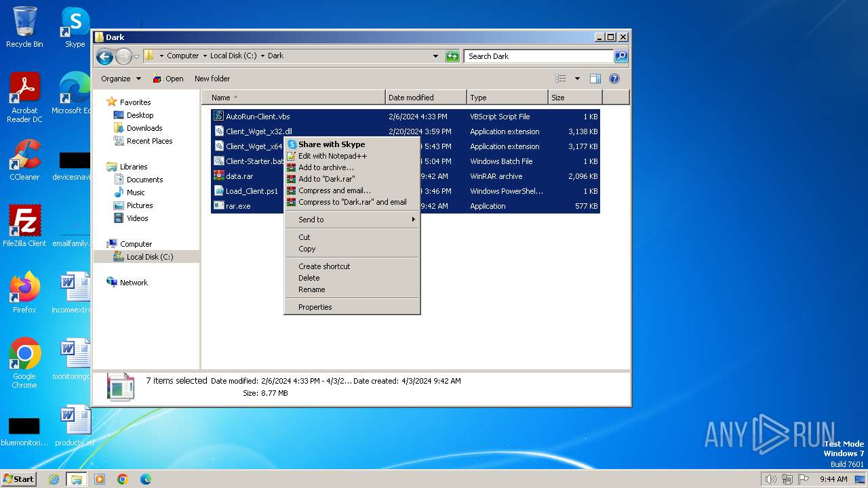Open Downloads in the navigation pane
Screen dimensions: 868x488
coord(144,128)
